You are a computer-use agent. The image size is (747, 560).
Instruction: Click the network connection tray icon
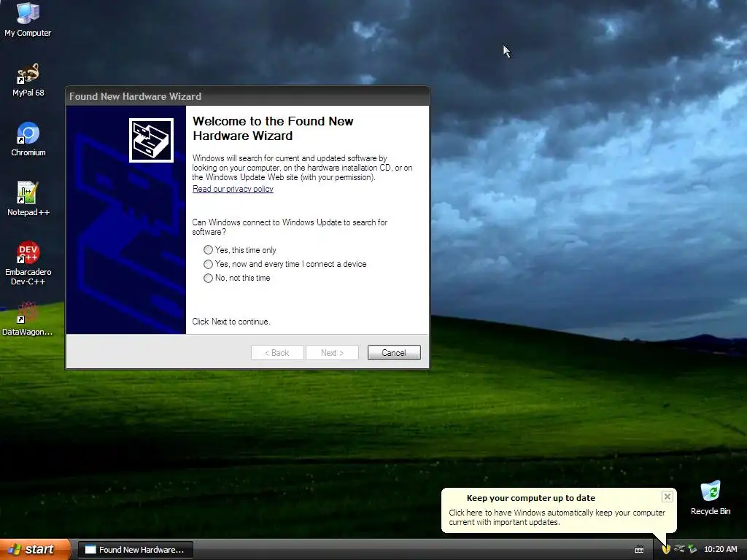pyautogui.click(x=679, y=549)
